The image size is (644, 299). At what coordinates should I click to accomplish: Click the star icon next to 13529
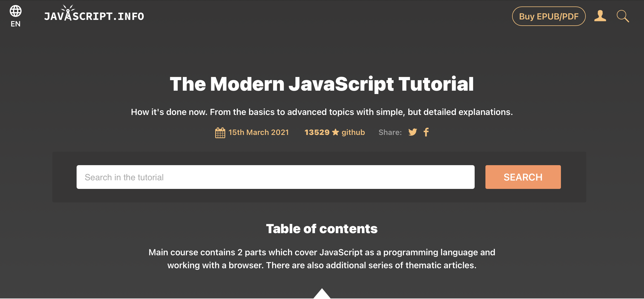(335, 132)
